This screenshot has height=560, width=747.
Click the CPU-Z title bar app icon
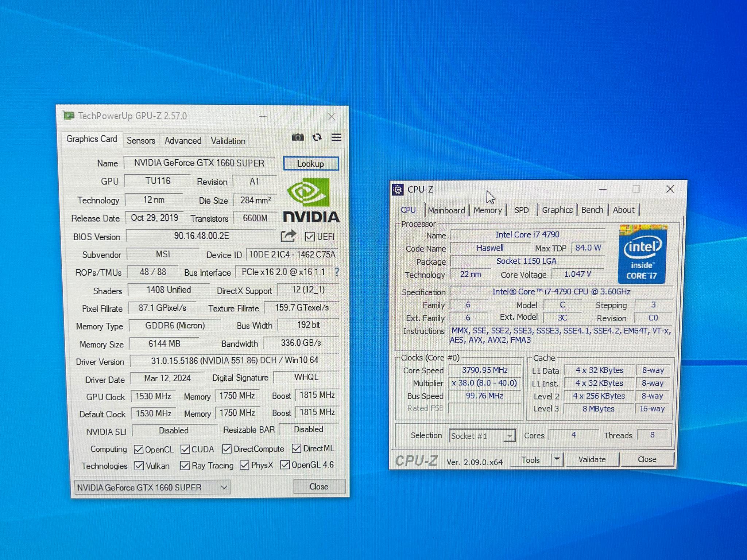tap(398, 190)
